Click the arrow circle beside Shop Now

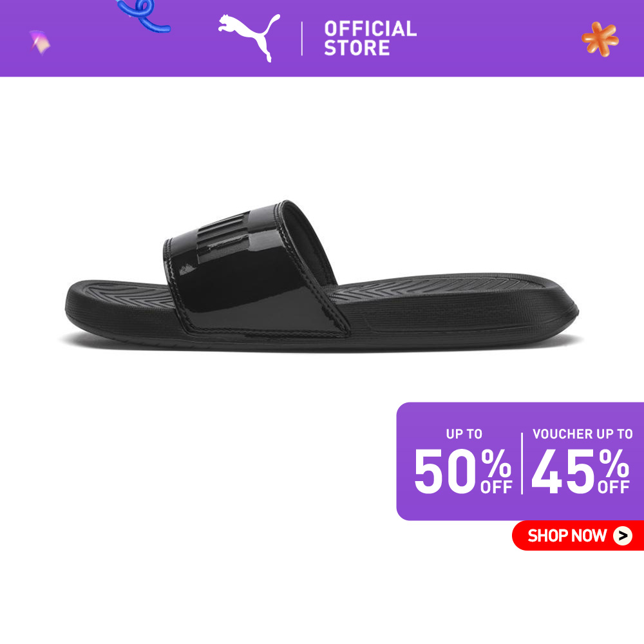[x=623, y=536]
